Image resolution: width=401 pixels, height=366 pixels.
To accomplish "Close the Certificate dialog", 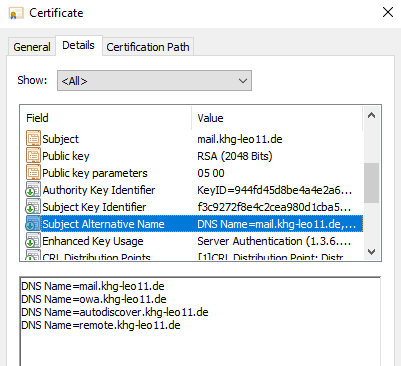I will (x=388, y=13).
